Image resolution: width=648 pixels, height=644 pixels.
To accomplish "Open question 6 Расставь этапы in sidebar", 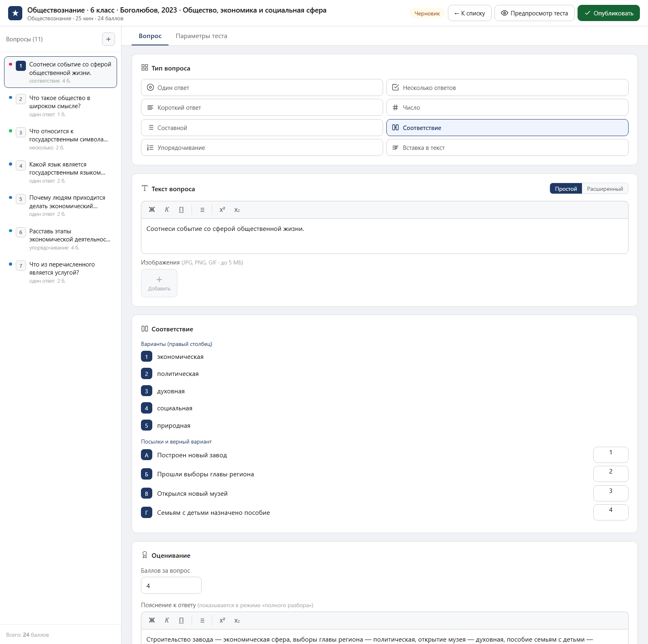I will coord(61,239).
